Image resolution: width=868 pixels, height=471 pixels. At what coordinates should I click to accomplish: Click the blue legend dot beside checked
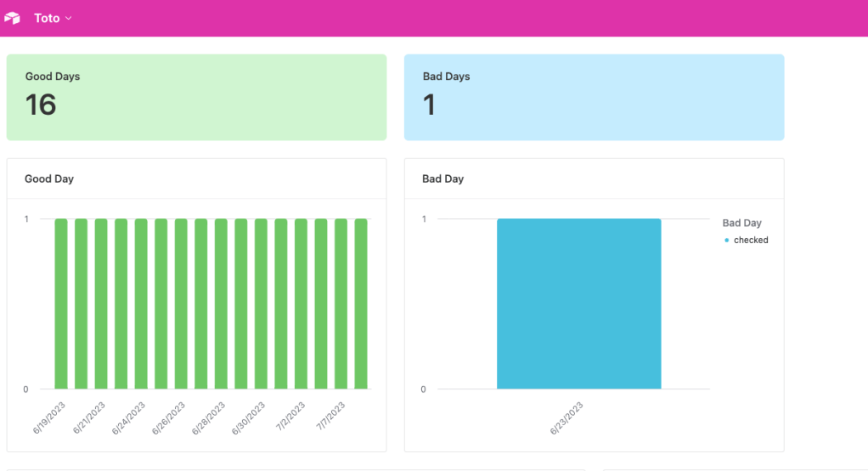[727, 241]
